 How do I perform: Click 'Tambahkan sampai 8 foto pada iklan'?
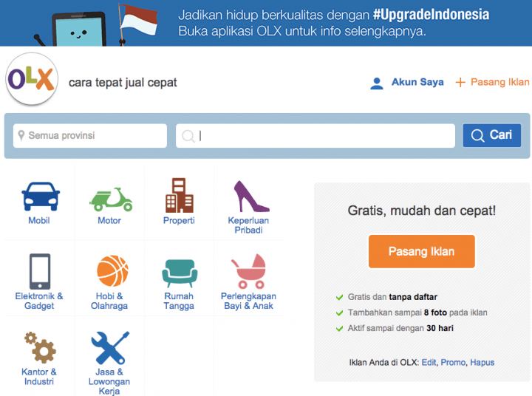417,313
